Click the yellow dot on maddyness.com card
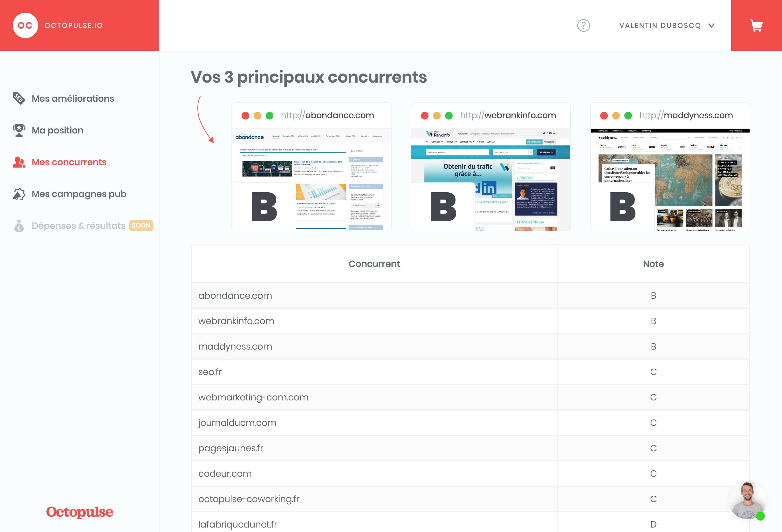Screen dimensions: 782x532 616,115
